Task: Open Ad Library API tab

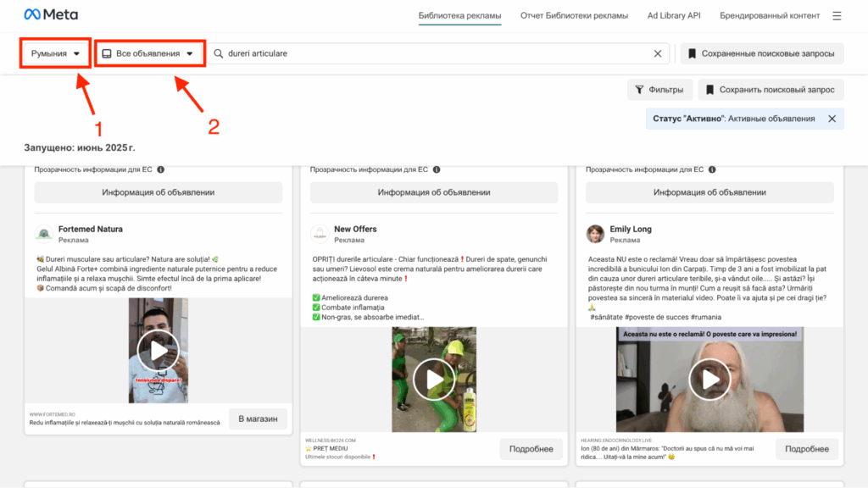Action: pyautogui.click(x=674, y=15)
